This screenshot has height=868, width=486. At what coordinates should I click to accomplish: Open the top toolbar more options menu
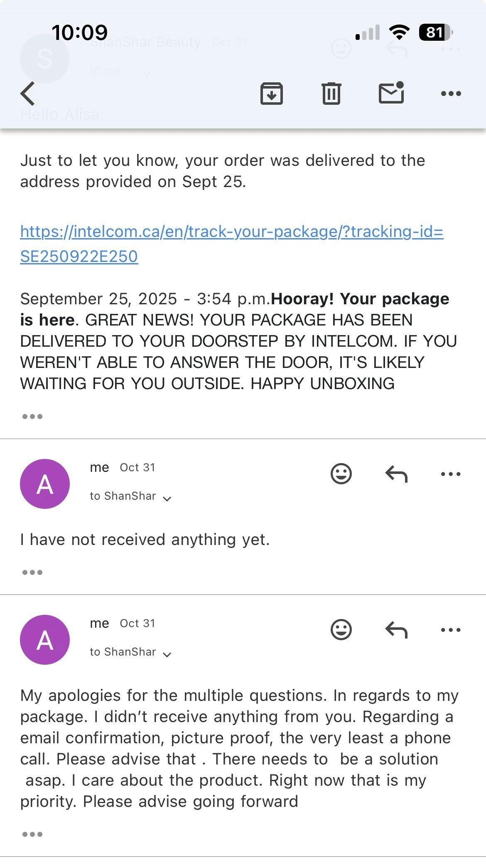[451, 93]
